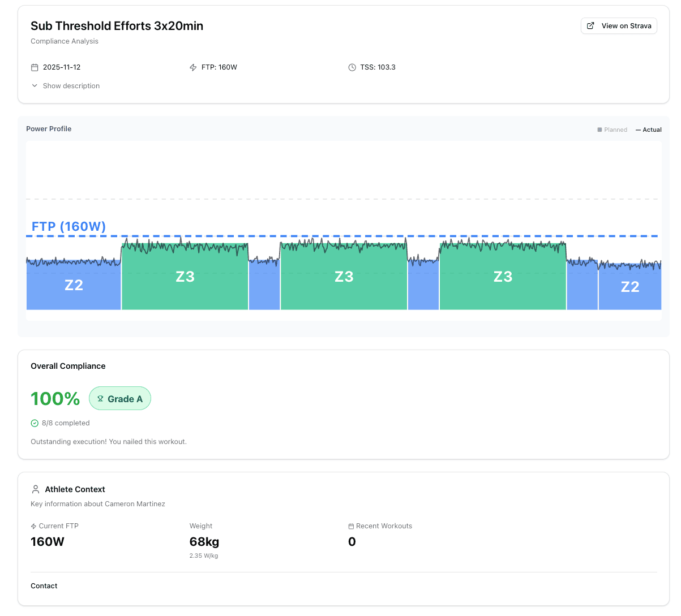Image resolution: width=681 pixels, height=616 pixels.
Task: Open the workout on Strava
Action: [619, 25]
